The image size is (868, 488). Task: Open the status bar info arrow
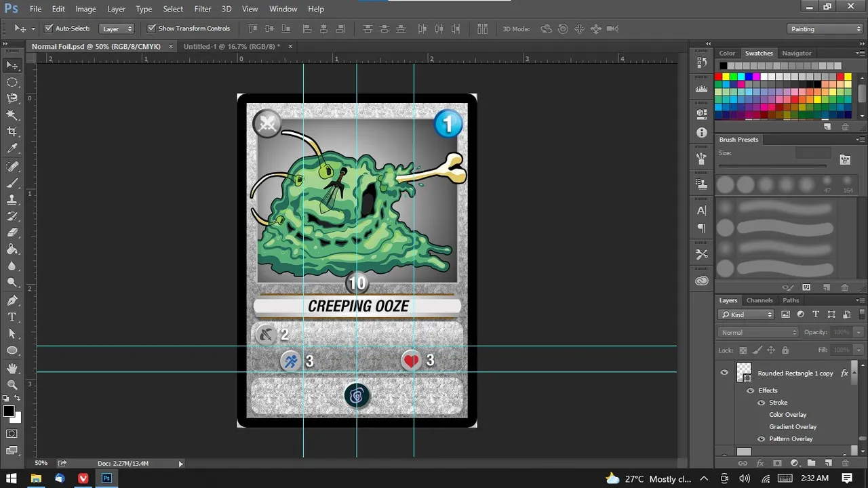click(x=180, y=464)
